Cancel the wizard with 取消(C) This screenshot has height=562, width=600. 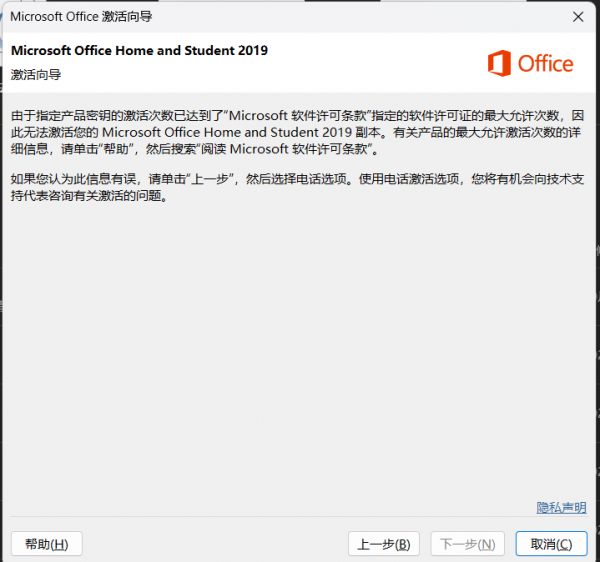coord(551,544)
